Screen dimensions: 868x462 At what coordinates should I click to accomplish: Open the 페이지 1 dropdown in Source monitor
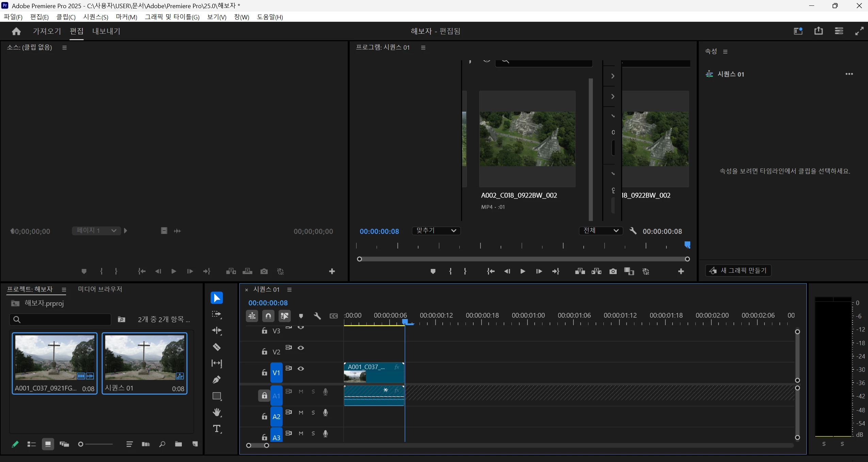coord(96,231)
